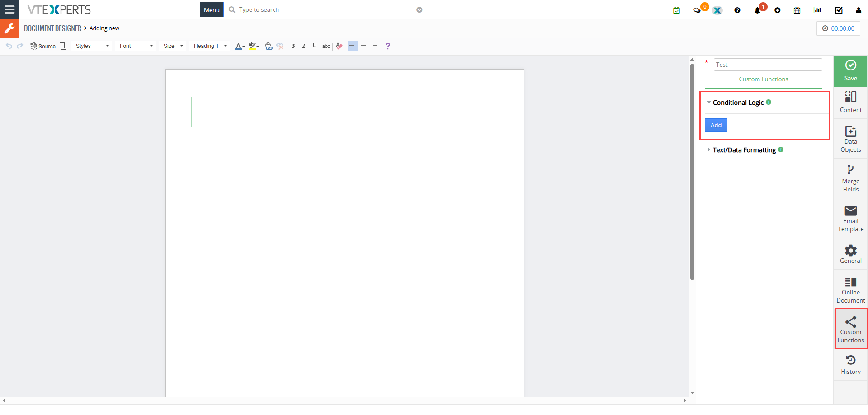
Task: Open the text color picker
Action: click(239, 46)
